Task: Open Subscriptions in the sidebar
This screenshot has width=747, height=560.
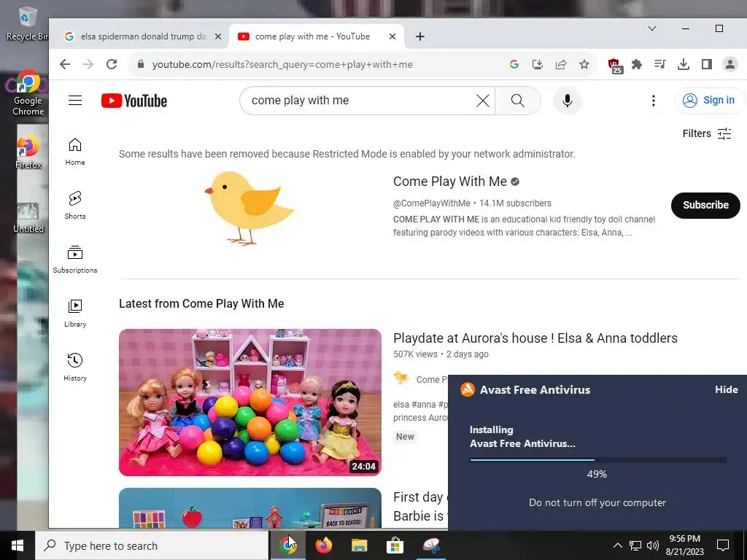Action: (75, 260)
